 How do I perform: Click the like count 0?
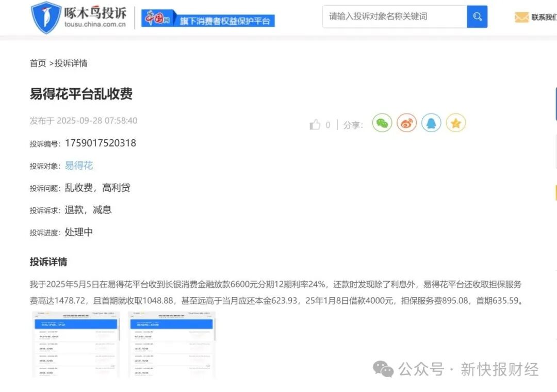coord(328,125)
